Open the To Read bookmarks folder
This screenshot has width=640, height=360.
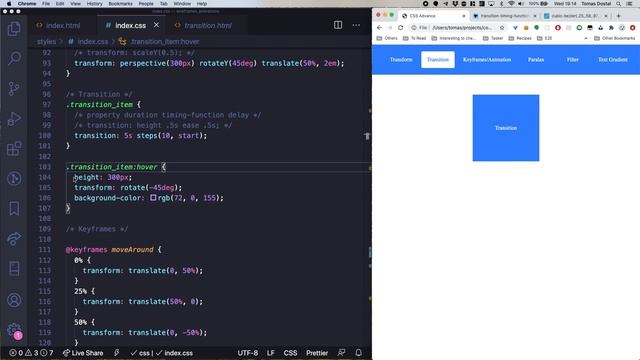click(x=414, y=38)
